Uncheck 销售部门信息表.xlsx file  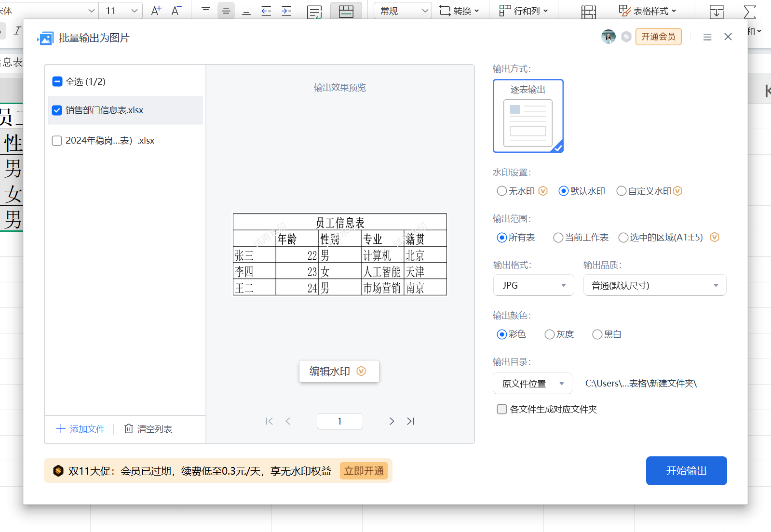(x=57, y=110)
